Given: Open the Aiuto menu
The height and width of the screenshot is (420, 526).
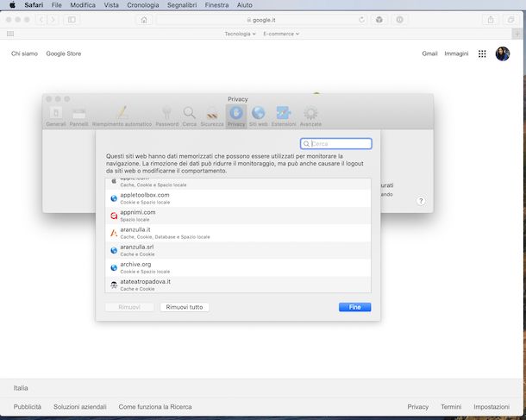Looking at the screenshot, I should 245,5.
